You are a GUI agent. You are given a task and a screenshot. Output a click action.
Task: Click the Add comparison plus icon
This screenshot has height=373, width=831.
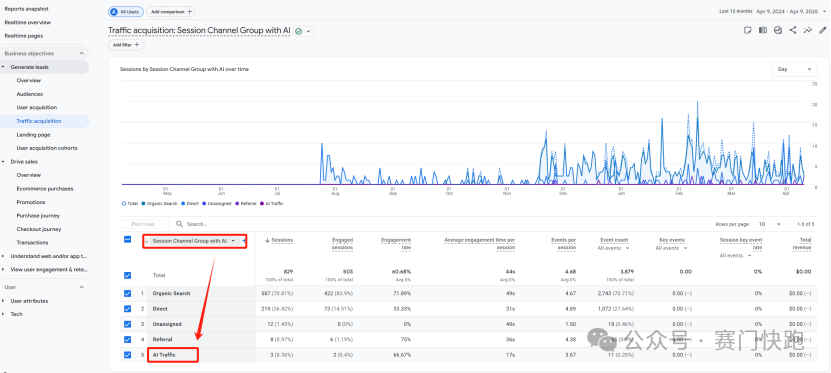tap(189, 11)
